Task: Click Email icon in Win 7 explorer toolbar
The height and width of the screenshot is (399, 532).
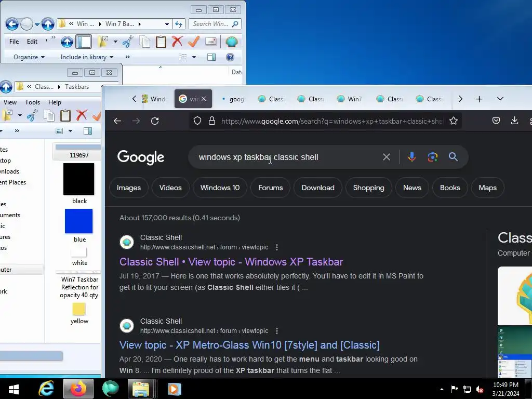Action: tap(211, 42)
